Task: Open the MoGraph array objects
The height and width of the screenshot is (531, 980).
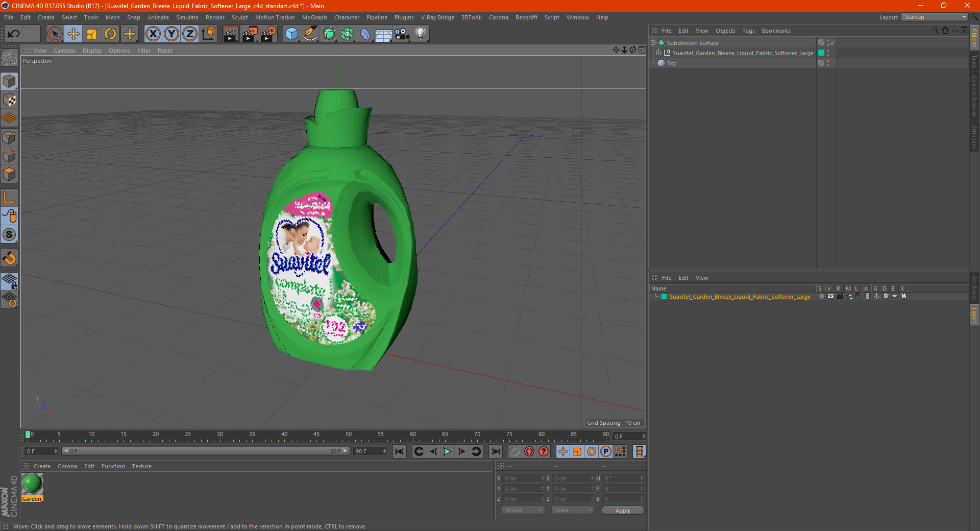Action: coord(347,34)
